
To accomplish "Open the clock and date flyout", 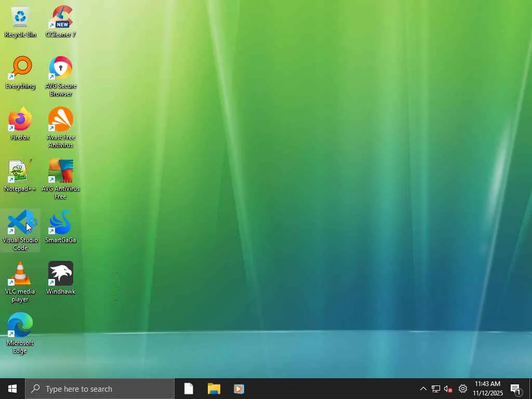I will (487, 389).
